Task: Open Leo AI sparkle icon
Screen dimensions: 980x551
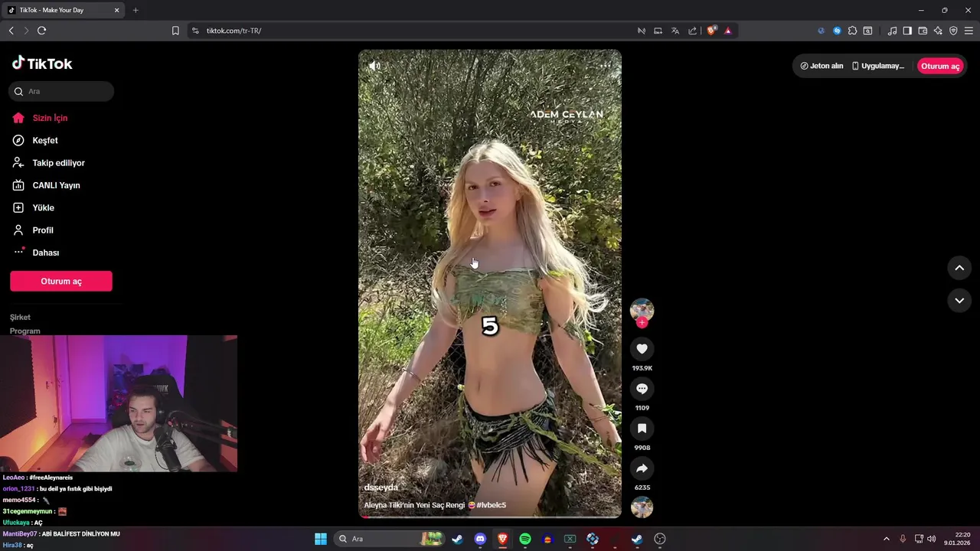Action: click(938, 31)
